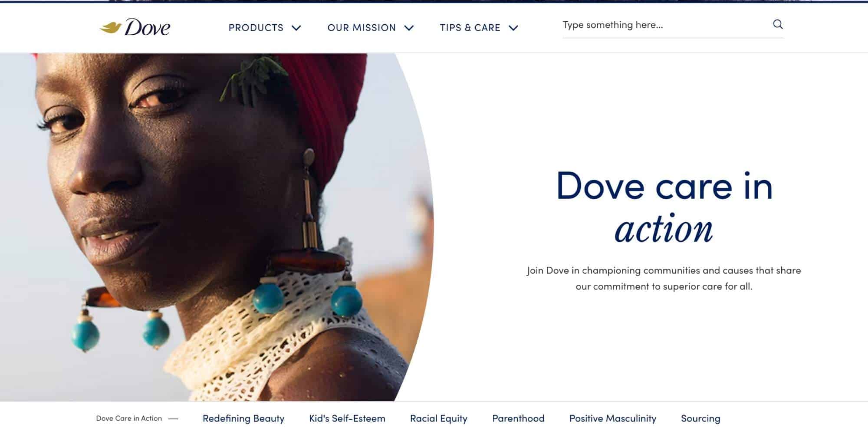Click the hero photo of woman
The height and width of the screenshot is (434, 868).
[x=217, y=227]
